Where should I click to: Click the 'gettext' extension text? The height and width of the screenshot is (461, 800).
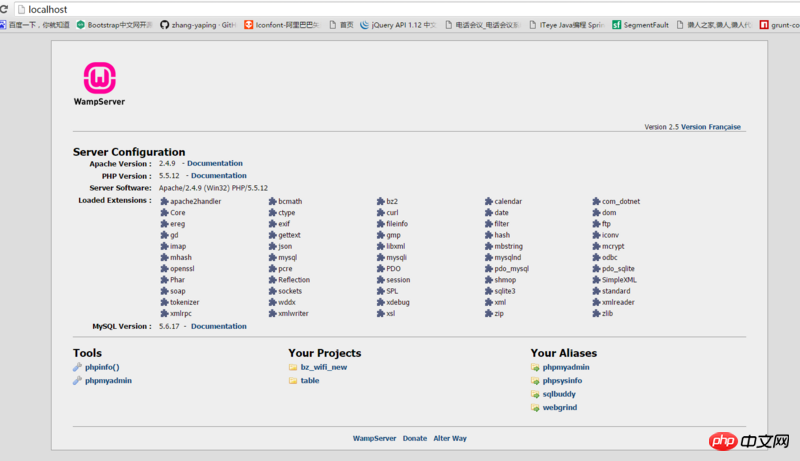pyautogui.click(x=289, y=235)
